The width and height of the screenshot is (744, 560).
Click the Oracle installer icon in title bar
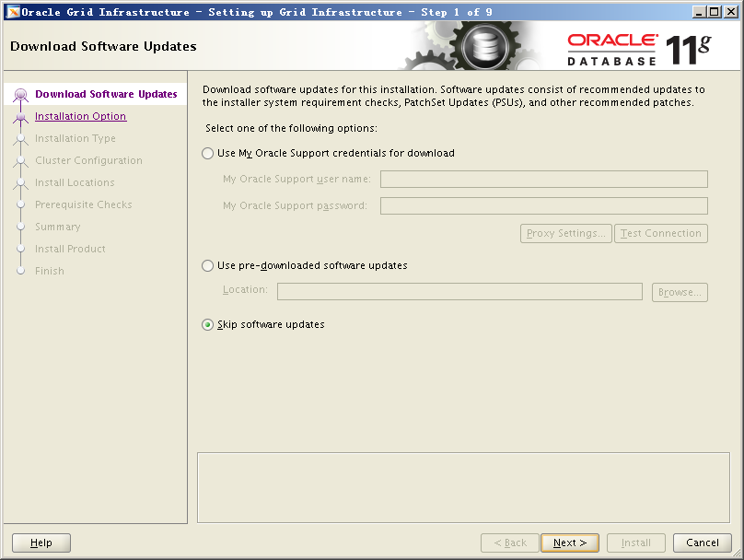point(12,12)
